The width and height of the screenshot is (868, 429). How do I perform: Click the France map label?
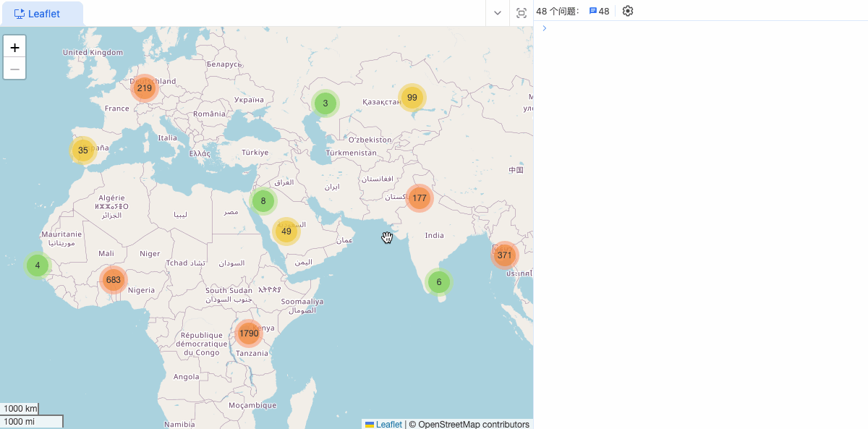[x=116, y=109]
